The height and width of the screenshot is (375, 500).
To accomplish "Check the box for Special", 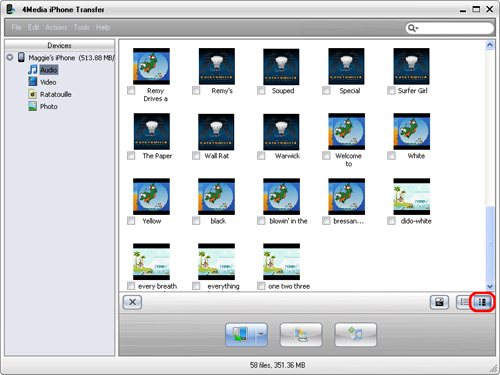I will pos(326,90).
